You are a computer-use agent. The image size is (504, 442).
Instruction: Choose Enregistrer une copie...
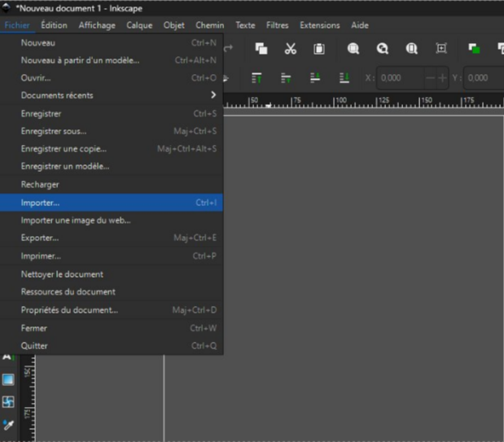pyautogui.click(x=112, y=149)
